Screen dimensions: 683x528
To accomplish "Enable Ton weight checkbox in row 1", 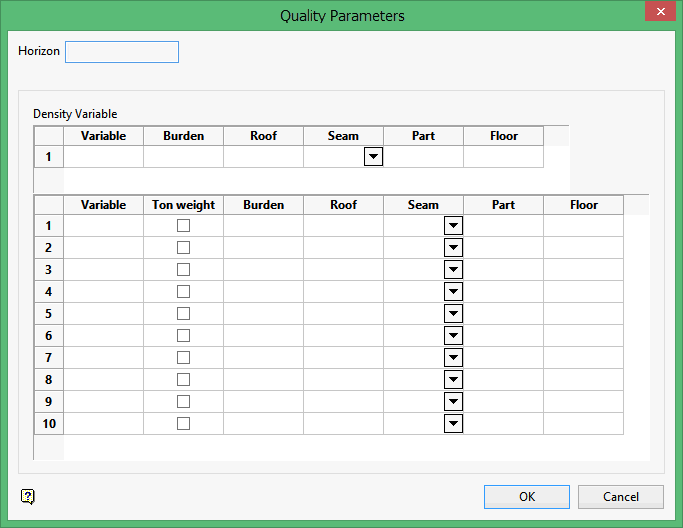I will pos(183,226).
